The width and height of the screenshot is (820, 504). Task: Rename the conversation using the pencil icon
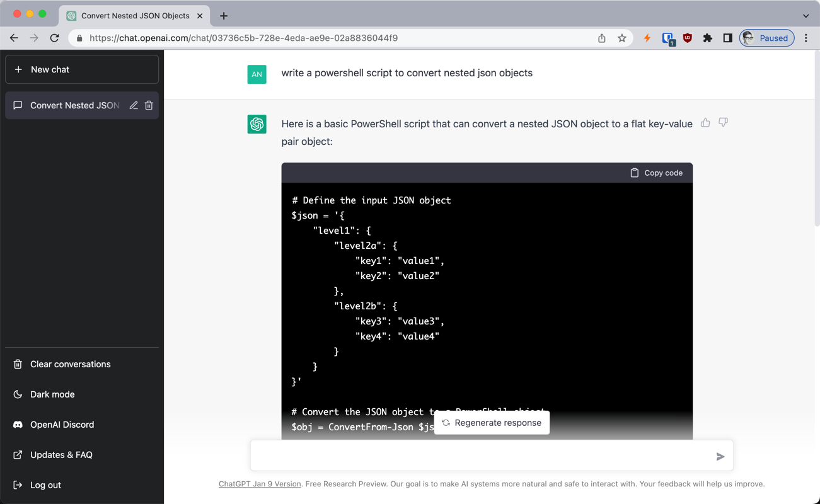pos(133,105)
